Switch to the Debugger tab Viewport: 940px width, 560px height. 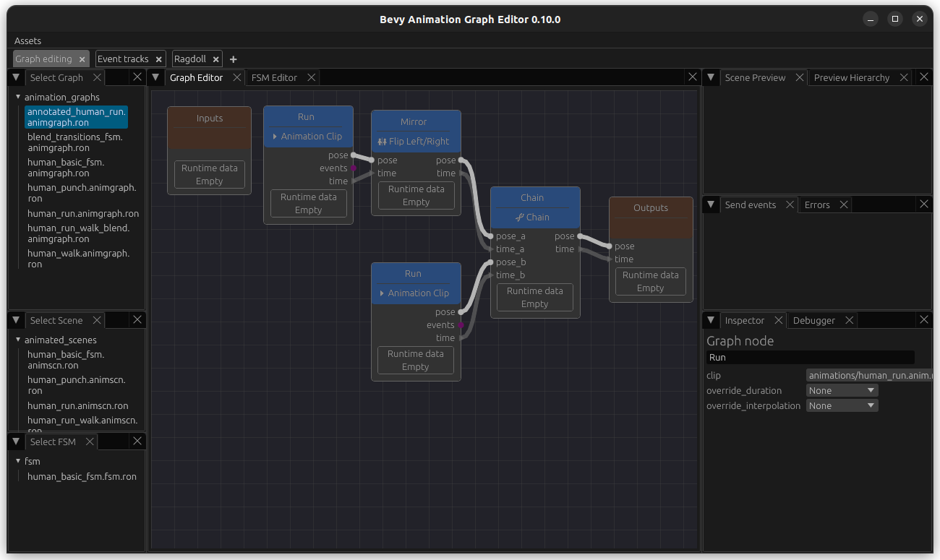point(813,320)
